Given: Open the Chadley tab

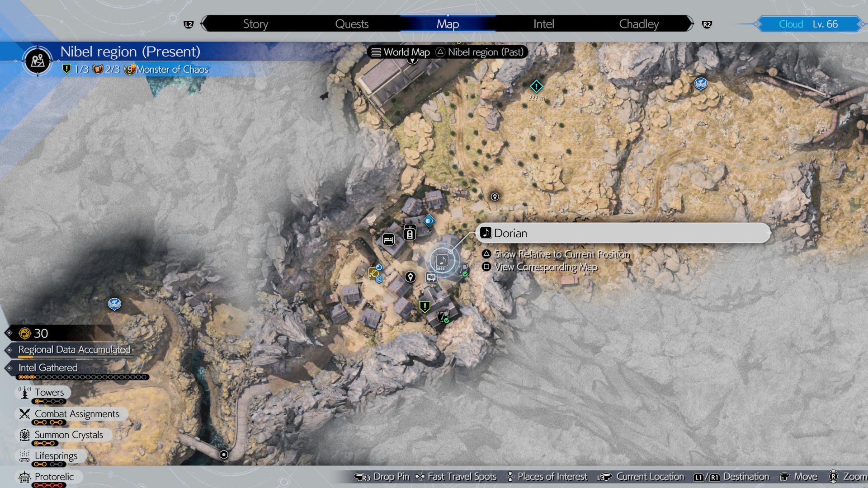Looking at the screenshot, I should tap(638, 24).
